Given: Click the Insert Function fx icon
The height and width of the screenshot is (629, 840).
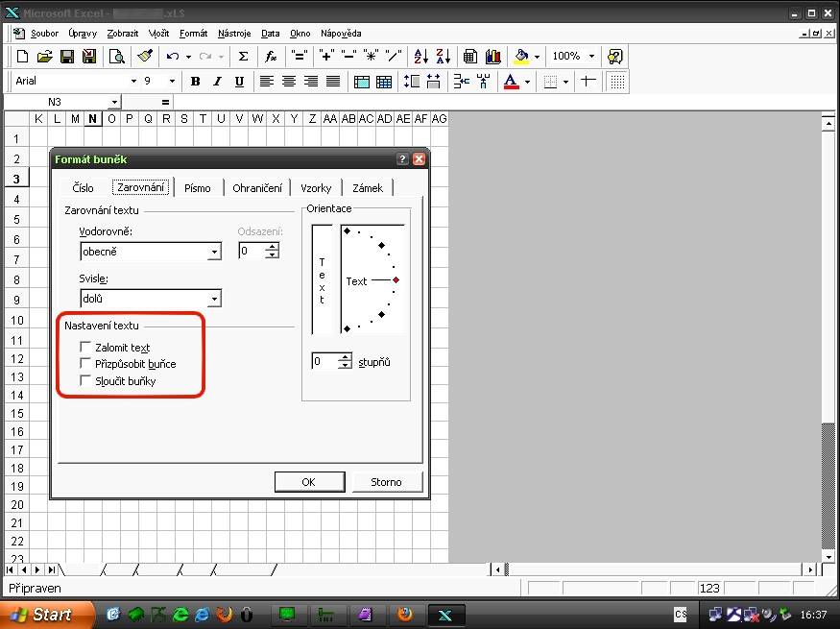Looking at the screenshot, I should pos(271,56).
